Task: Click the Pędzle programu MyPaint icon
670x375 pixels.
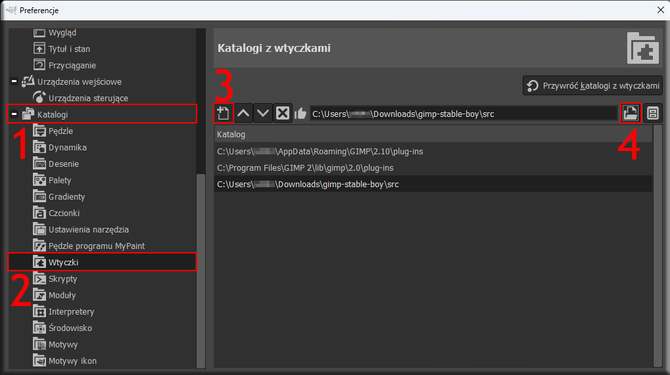Action: pyautogui.click(x=39, y=246)
